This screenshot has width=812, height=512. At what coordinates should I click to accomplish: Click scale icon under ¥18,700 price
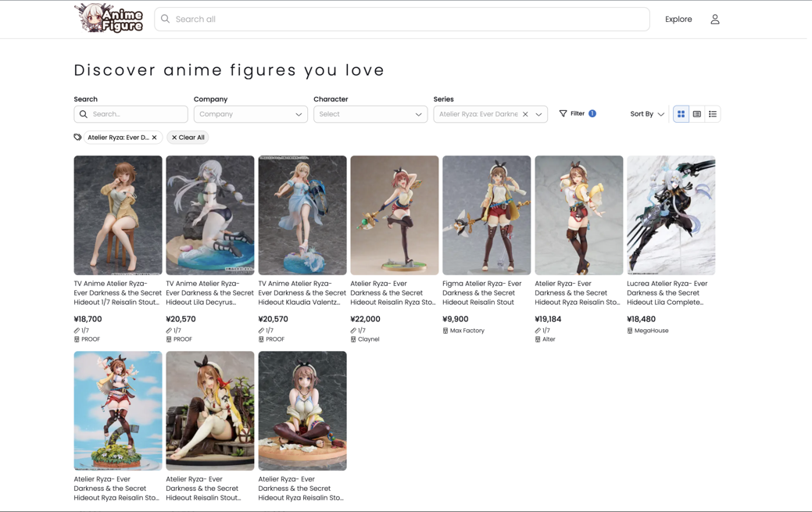click(77, 331)
